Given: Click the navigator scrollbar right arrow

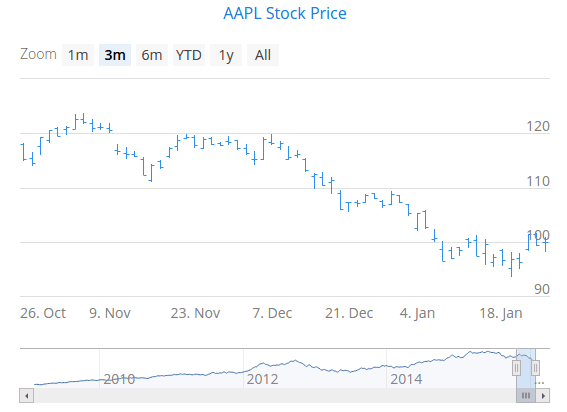Looking at the screenshot, I should [x=543, y=395].
